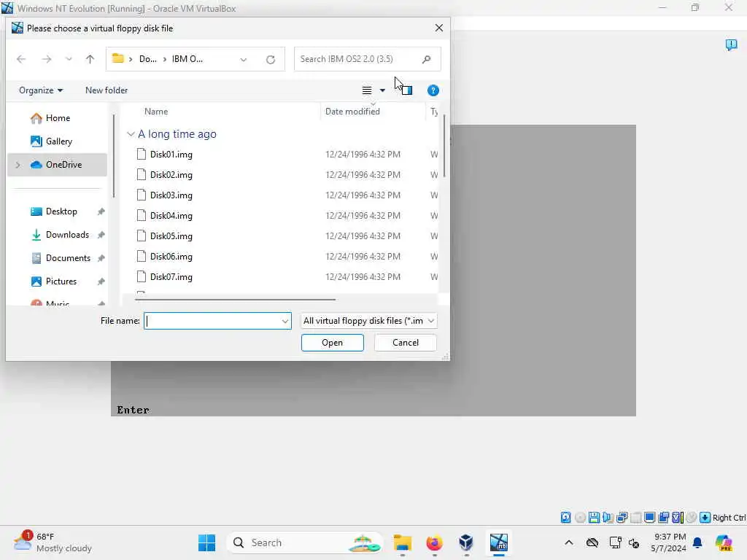Click the forward navigation arrow in file dialog
The width and height of the screenshot is (747, 560).
47,59
